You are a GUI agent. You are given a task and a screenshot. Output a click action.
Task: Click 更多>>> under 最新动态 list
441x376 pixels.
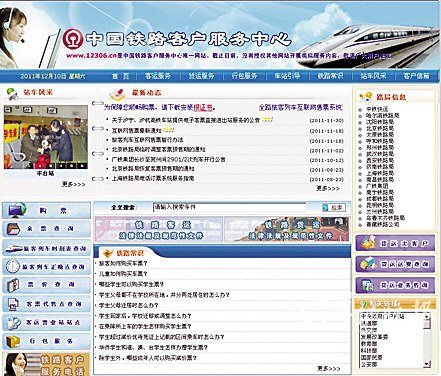328,189
